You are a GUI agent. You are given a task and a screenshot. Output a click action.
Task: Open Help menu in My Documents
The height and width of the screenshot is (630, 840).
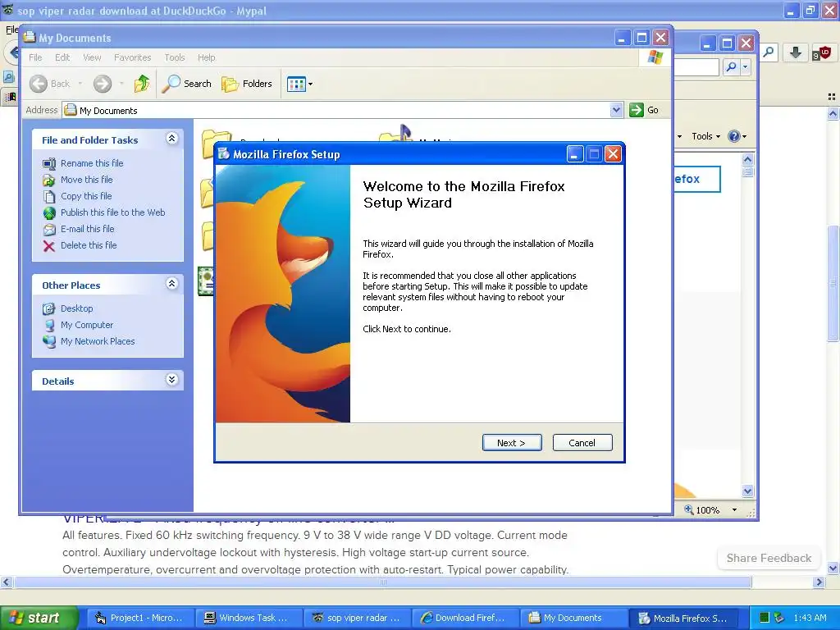click(206, 57)
